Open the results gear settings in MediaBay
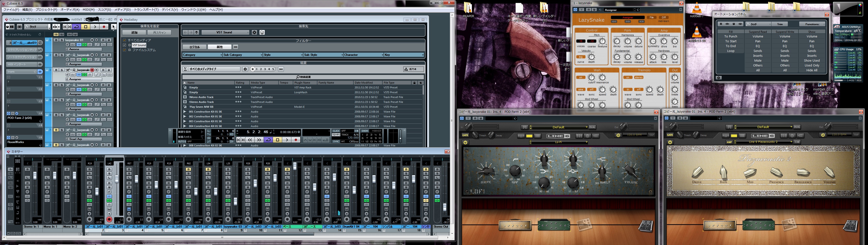Viewport: 868px width, 245px height. point(245,69)
